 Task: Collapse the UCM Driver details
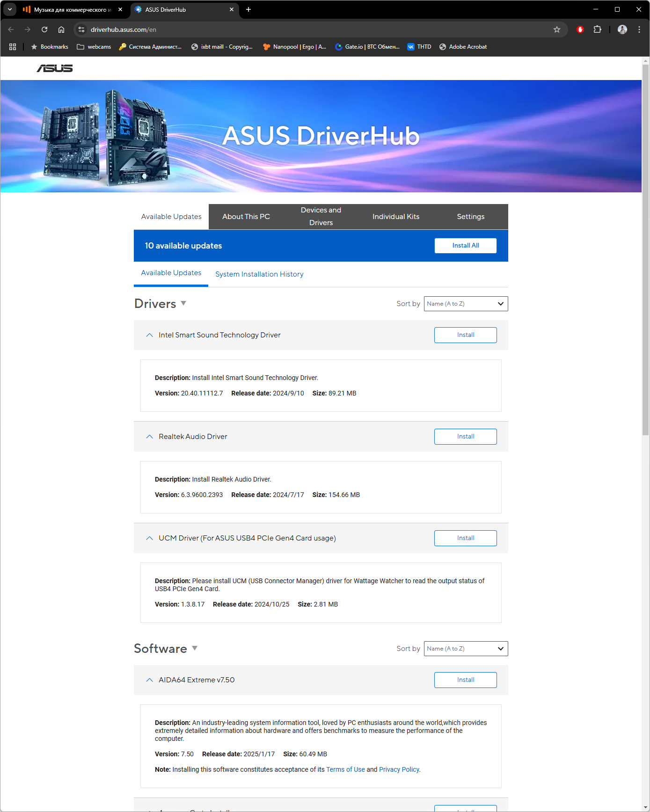click(x=150, y=538)
